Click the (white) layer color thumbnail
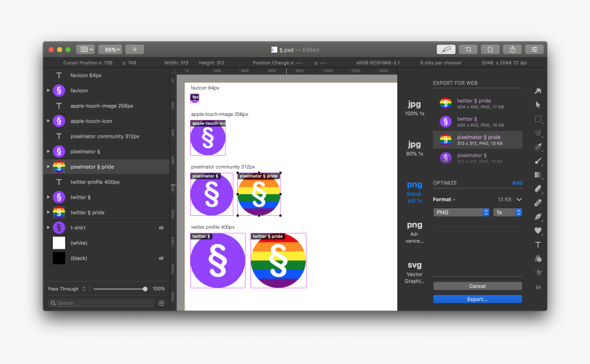The height and width of the screenshot is (364, 590). (59, 243)
